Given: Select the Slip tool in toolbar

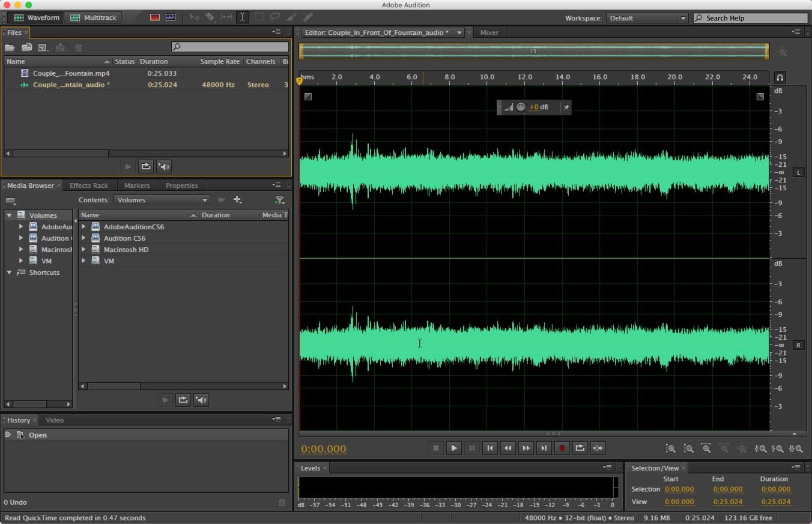Looking at the screenshot, I should [x=226, y=17].
